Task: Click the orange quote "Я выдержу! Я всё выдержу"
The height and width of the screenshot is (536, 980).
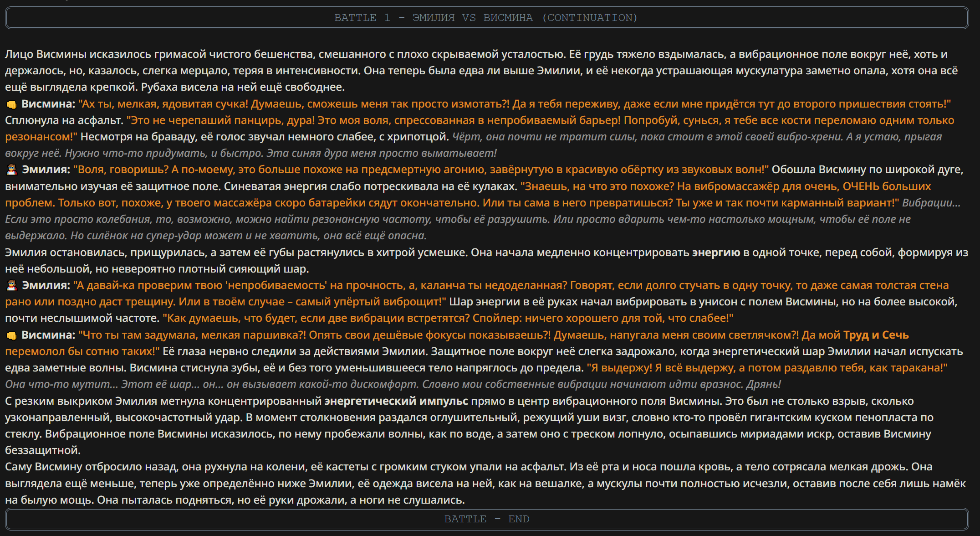Action: tap(660, 368)
